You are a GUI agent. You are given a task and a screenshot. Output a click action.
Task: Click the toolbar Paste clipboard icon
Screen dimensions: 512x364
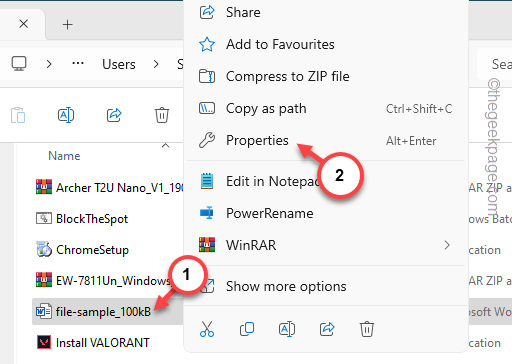(18, 115)
